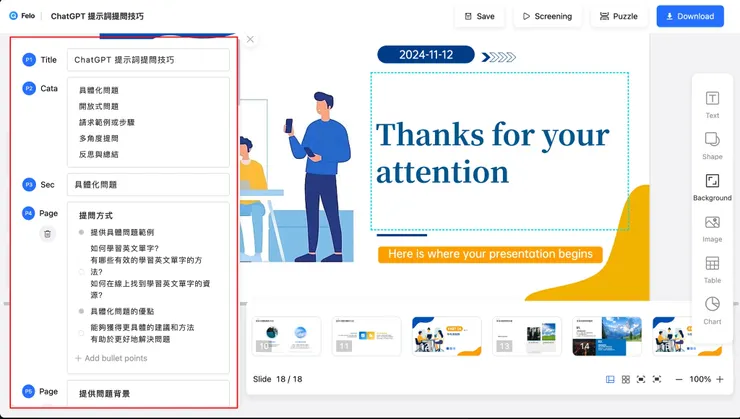Select the P2 Cata badge icon

coord(29,88)
